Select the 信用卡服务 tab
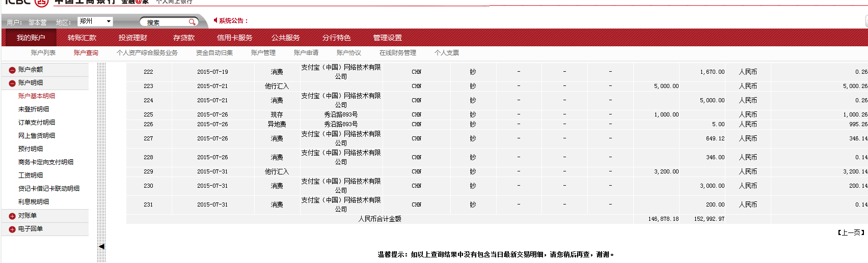Screen dimensions: 868x263 [x=235, y=38]
